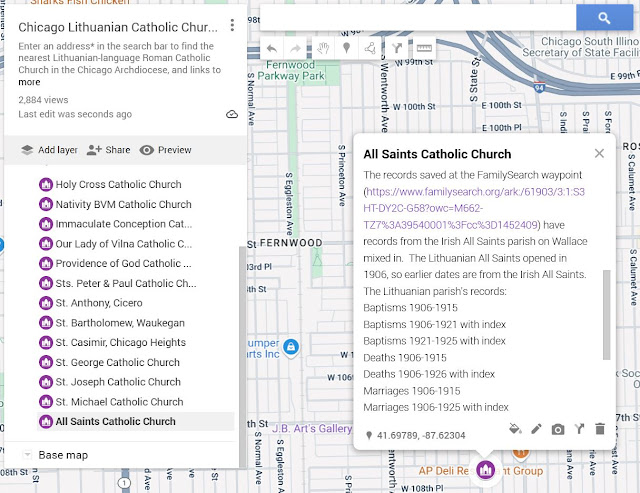
Task: Click 'Marriages 1906-1925 with index' line
Action: (x=436, y=407)
